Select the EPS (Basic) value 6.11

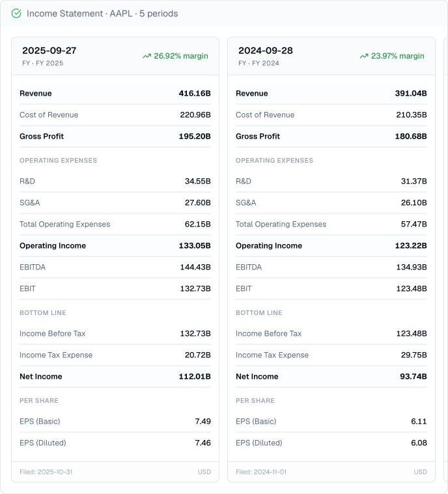pos(419,421)
